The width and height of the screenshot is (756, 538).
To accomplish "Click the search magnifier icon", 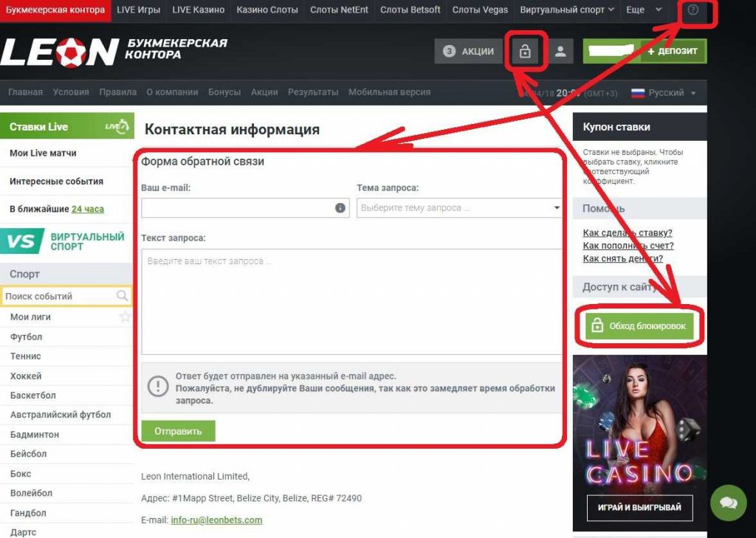I will tap(123, 295).
